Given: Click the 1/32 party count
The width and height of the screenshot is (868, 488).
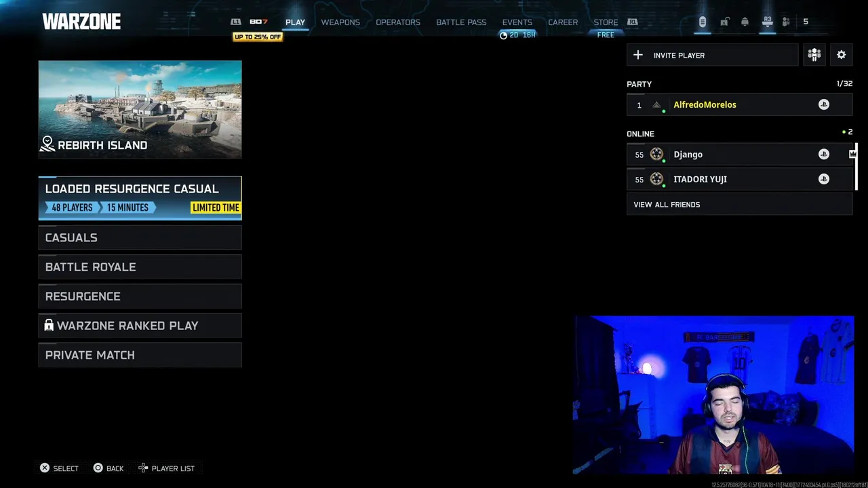Looking at the screenshot, I should point(844,83).
